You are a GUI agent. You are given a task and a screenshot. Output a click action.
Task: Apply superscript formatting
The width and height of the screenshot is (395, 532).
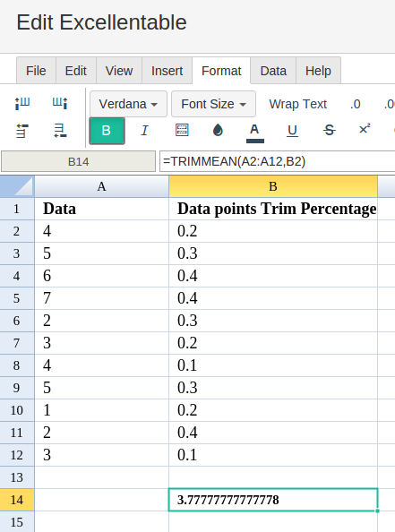pyautogui.click(x=365, y=129)
